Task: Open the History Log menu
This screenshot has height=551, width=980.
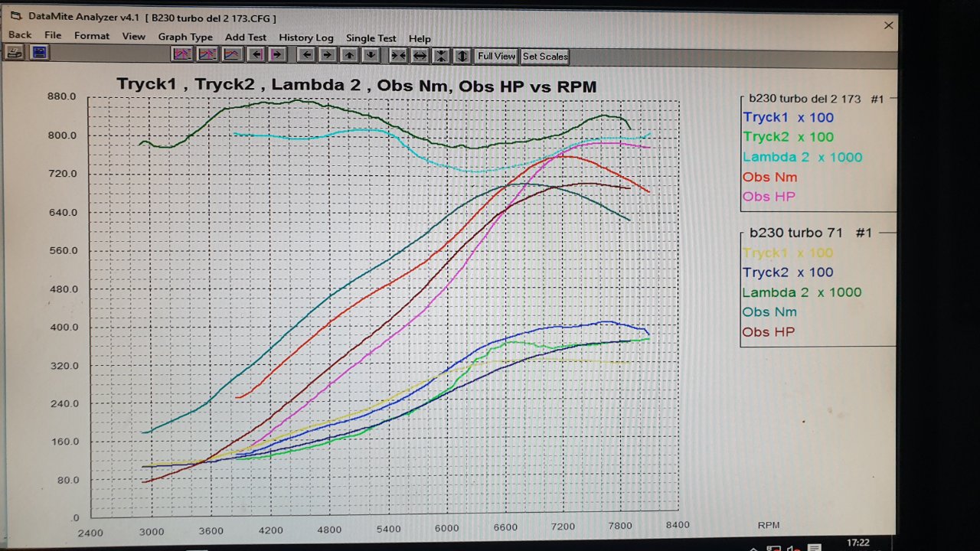Action: point(305,37)
